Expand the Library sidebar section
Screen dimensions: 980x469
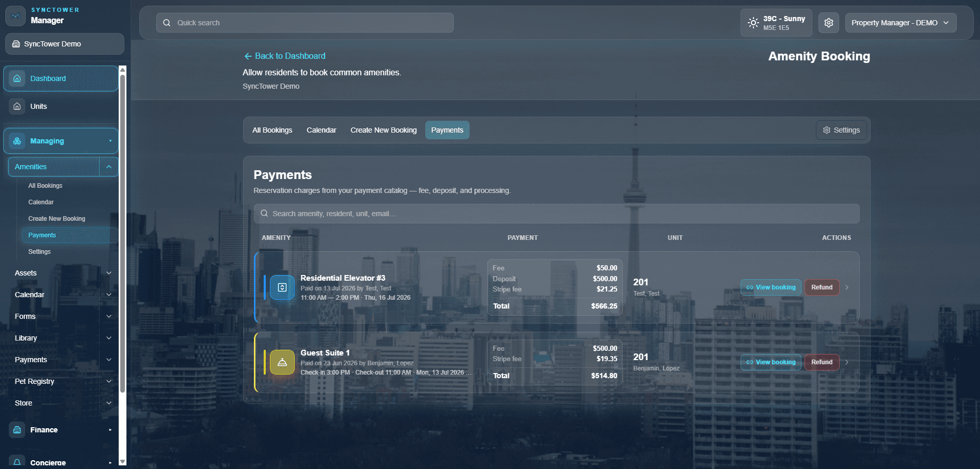point(109,338)
